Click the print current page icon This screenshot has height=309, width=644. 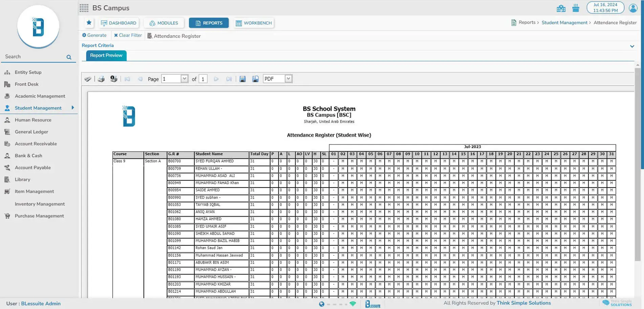(x=114, y=79)
